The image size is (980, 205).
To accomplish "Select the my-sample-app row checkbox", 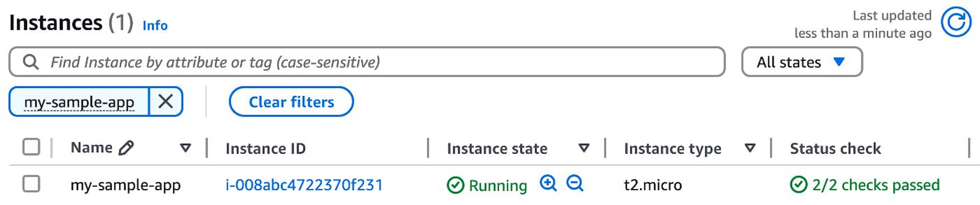I will coord(31,184).
